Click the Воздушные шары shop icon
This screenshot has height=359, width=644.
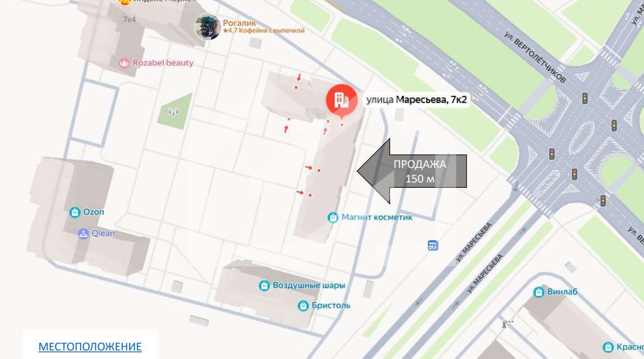coord(264,286)
